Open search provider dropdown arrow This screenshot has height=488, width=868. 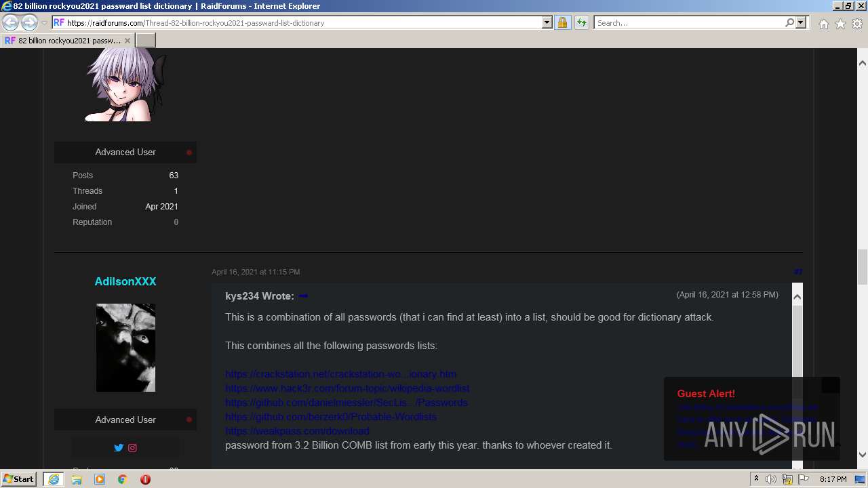[801, 22]
